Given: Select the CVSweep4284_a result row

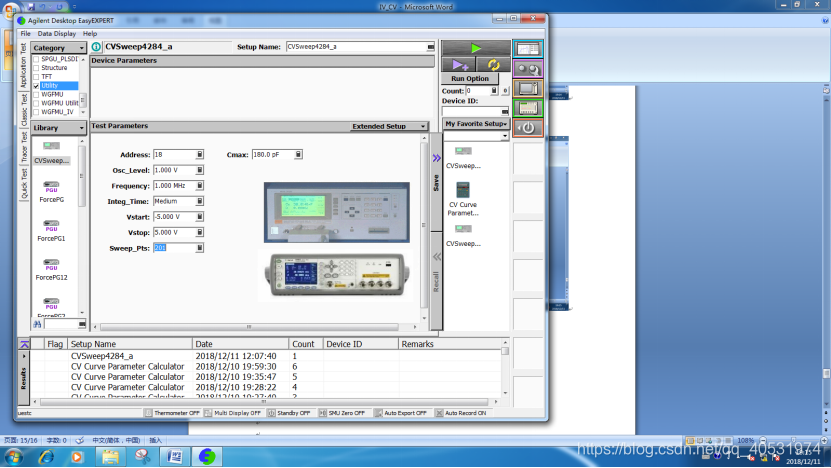Looking at the screenshot, I should point(265,356).
